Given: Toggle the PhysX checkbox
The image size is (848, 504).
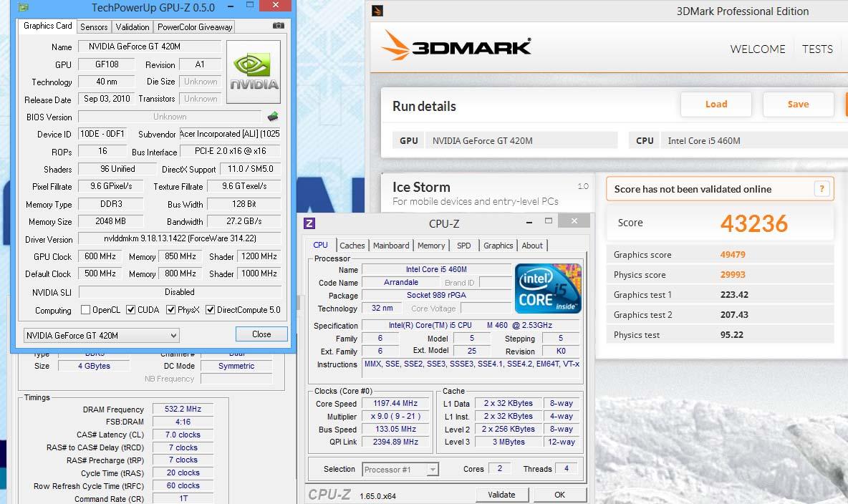Looking at the screenshot, I should pyautogui.click(x=170, y=309).
